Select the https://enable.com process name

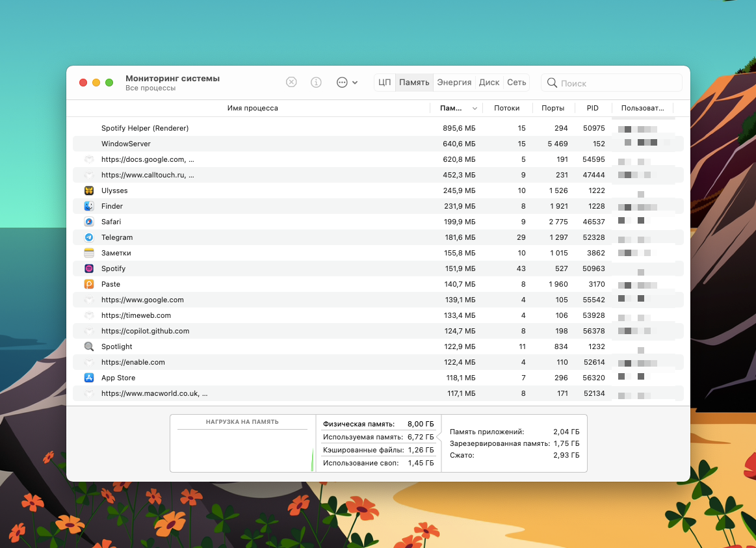133,362
